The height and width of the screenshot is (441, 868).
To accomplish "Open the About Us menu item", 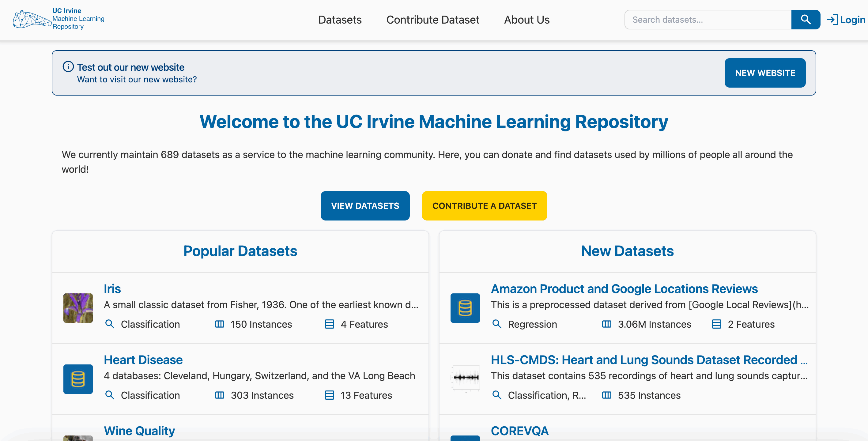I will pos(527,20).
